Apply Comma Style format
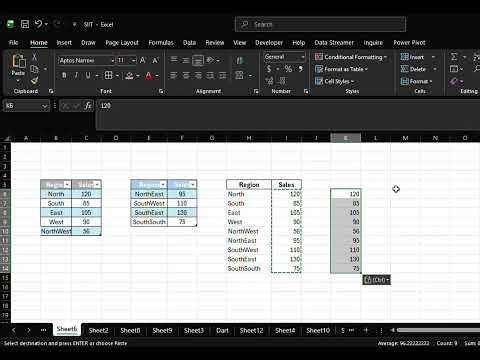Screen dimensions: 480x360 [301, 69]
